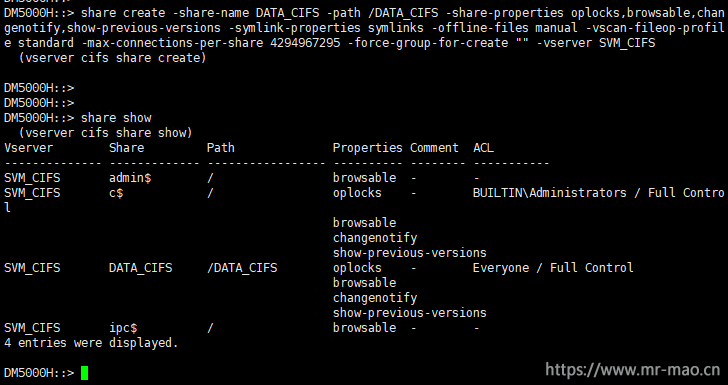Click the c$ share entry
The image size is (728, 385).
point(116,193)
